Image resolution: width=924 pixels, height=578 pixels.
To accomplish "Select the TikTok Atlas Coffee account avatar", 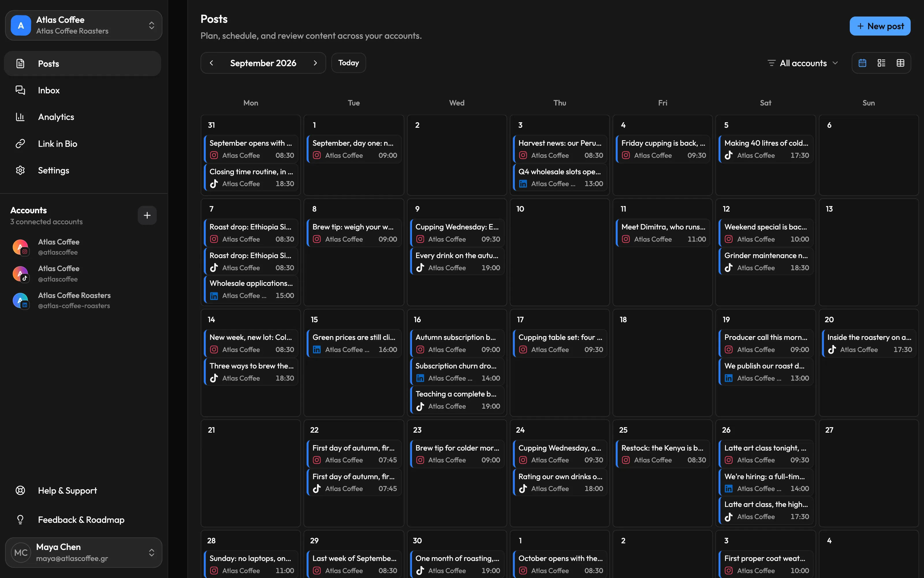I will (x=21, y=274).
